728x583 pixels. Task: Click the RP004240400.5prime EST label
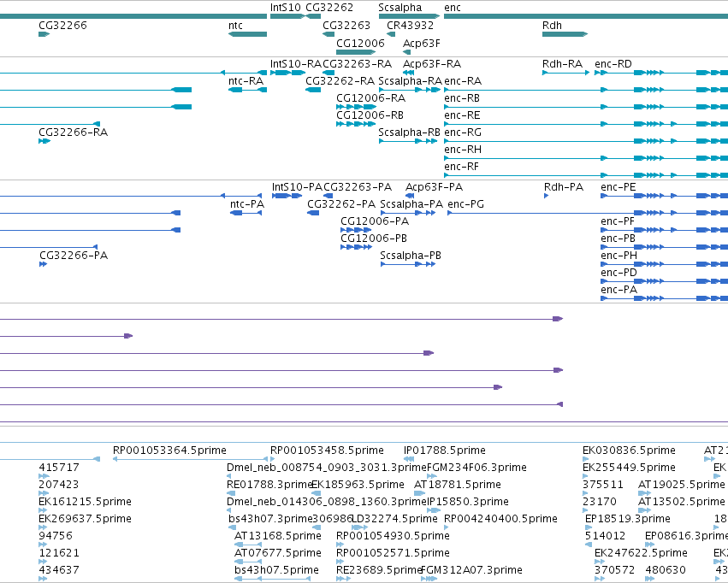click(x=500, y=519)
